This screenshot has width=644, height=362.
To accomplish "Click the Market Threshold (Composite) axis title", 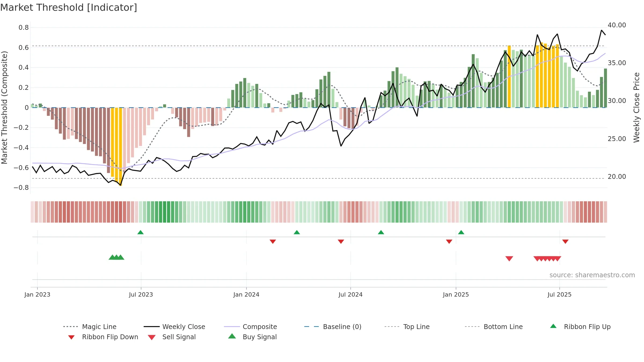I will (4, 108).
